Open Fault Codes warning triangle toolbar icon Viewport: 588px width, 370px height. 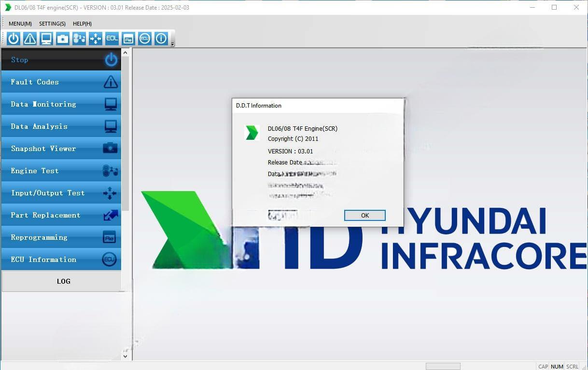click(x=30, y=39)
